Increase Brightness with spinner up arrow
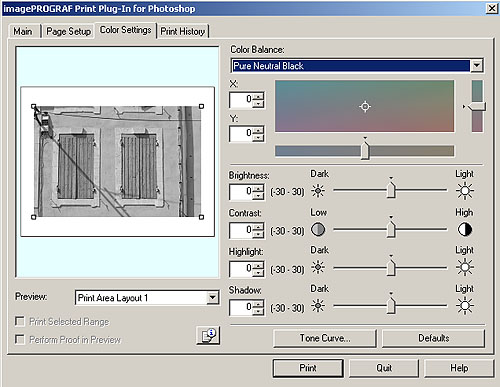The height and width of the screenshot is (387, 500). coord(258,188)
